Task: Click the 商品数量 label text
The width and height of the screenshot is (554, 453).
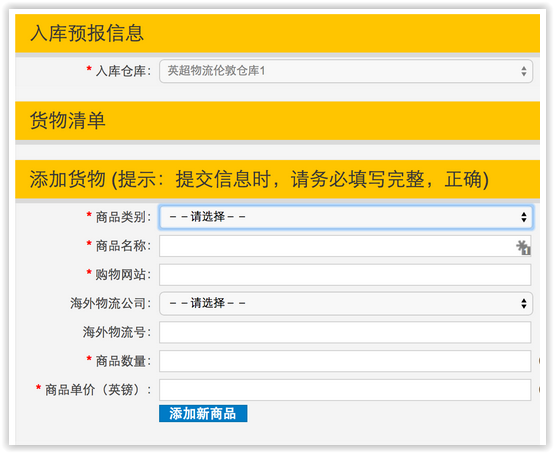Action: pyautogui.click(x=123, y=361)
